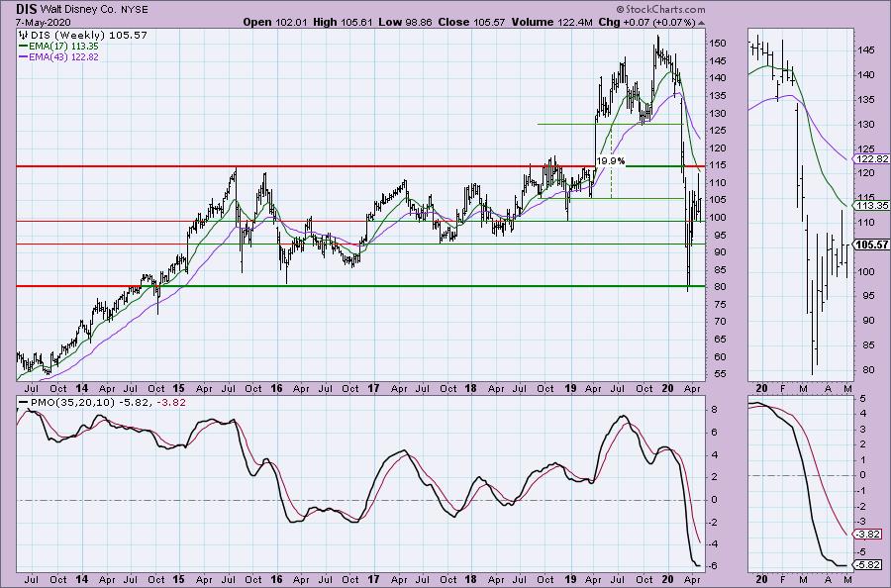Click the 105.57 price tag on the right panel
The height and width of the screenshot is (588, 891).
(x=872, y=245)
